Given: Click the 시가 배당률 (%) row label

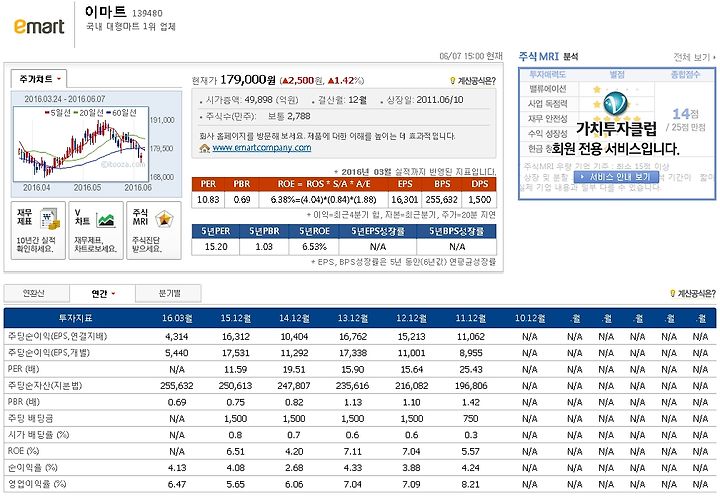Looking at the screenshot, I should pyautogui.click(x=38, y=434).
